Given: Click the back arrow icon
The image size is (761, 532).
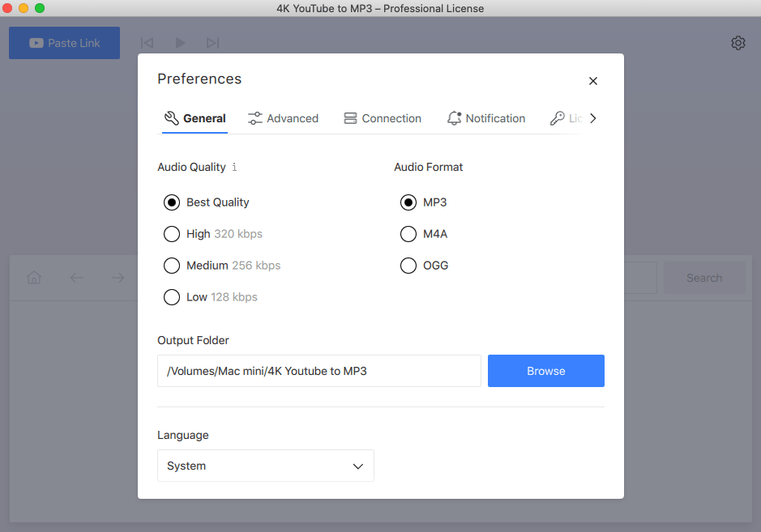Looking at the screenshot, I should click(x=77, y=278).
